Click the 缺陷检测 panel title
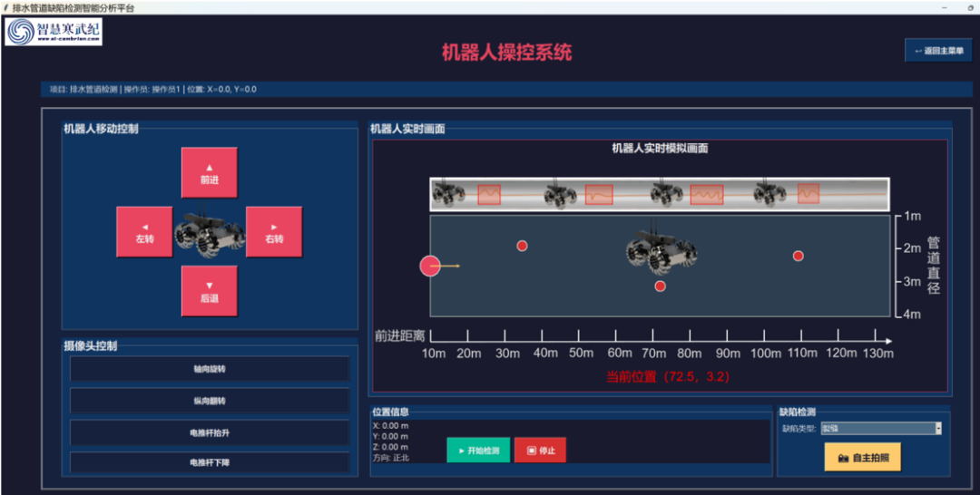This screenshot has width=980, height=495. tap(798, 412)
